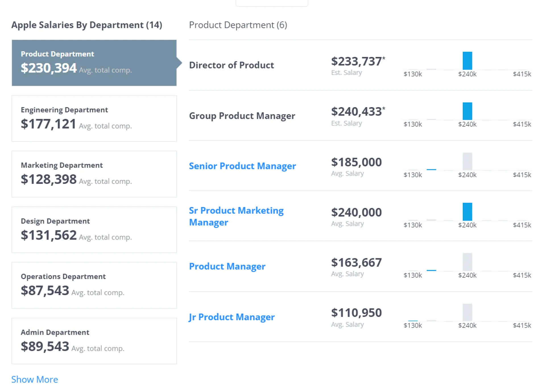Choose the Design Department card
This screenshot has height=392, width=546.
(94, 230)
